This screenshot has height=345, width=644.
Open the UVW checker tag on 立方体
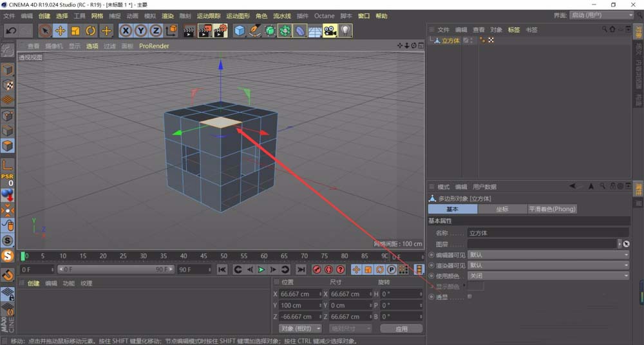point(490,41)
